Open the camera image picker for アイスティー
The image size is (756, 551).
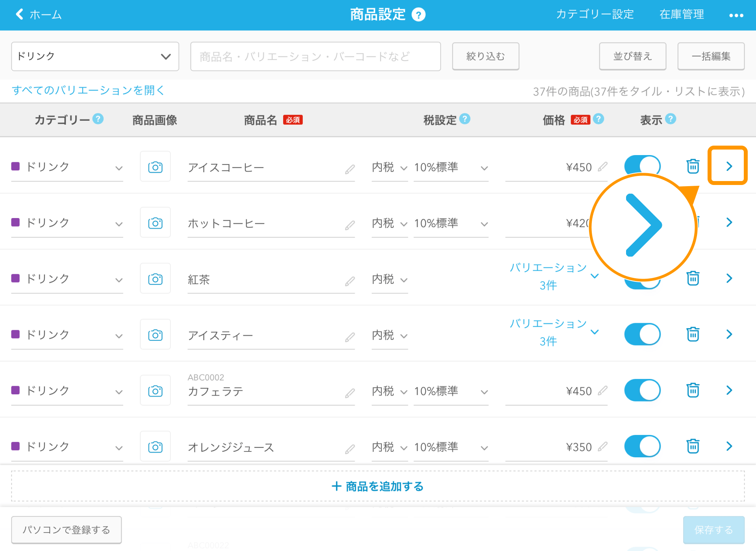[x=155, y=335]
